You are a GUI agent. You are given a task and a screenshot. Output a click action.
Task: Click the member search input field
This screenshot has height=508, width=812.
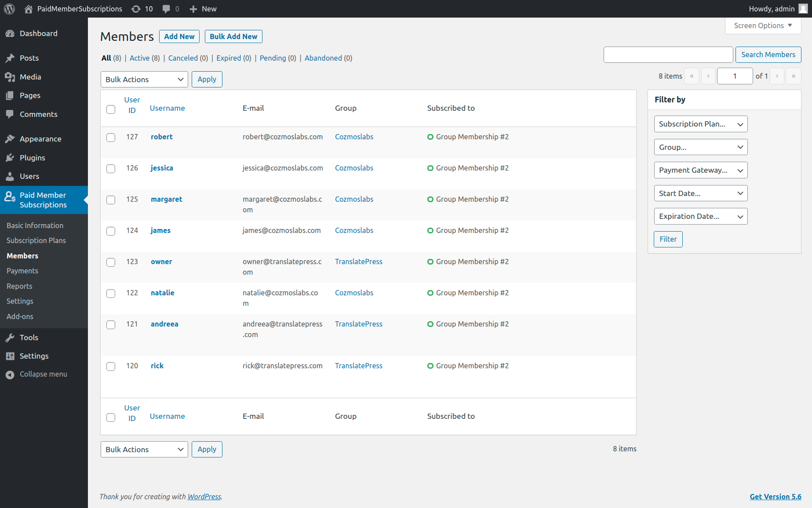[668, 54]
